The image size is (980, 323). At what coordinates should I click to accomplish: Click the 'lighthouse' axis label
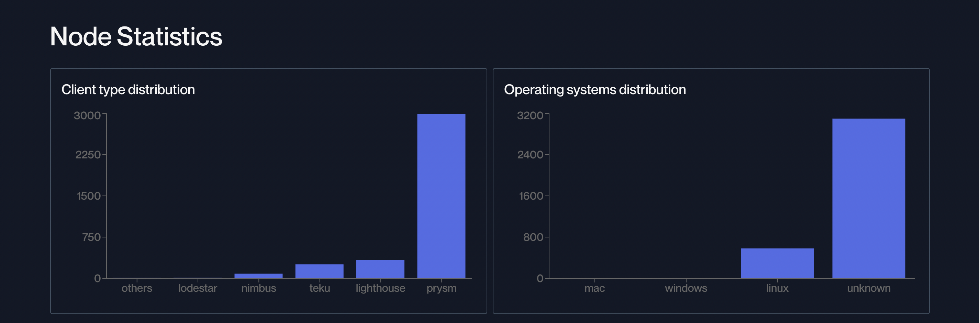click(380, 288)
